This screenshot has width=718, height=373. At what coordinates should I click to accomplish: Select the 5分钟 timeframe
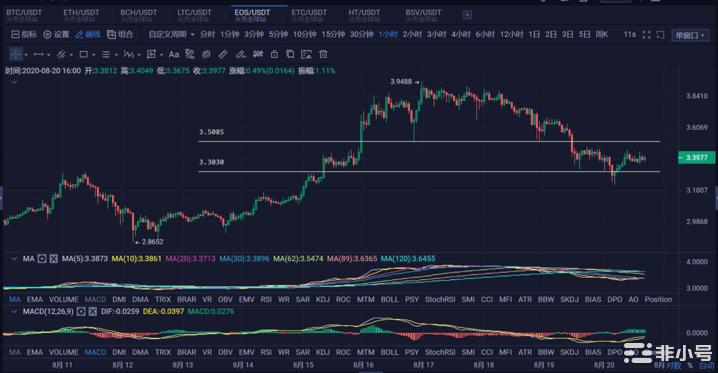[278, 34]
